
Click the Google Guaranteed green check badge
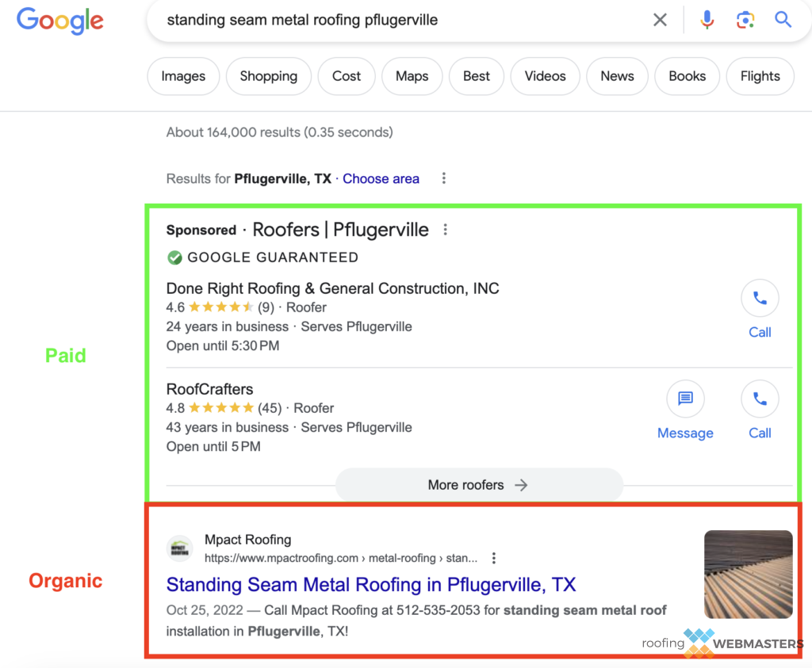[175, 258]
